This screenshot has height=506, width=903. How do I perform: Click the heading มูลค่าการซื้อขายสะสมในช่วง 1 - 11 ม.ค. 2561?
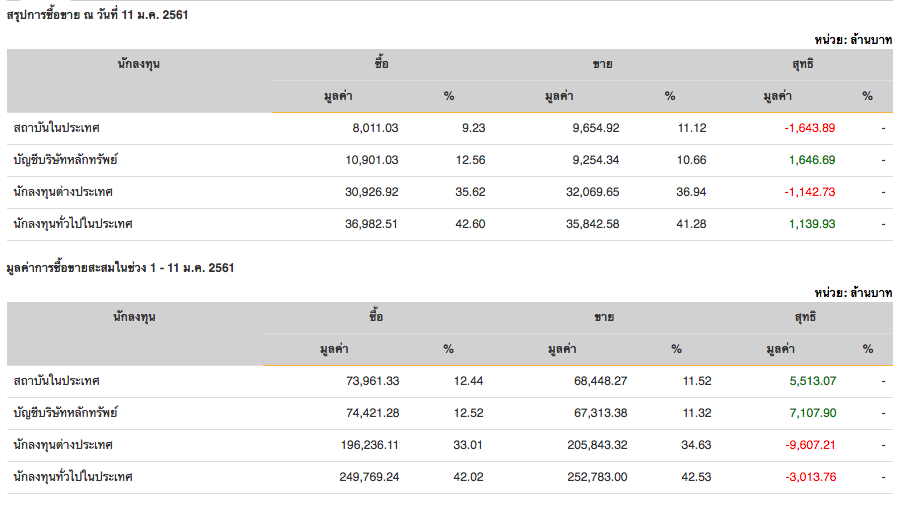click(120, 268)
